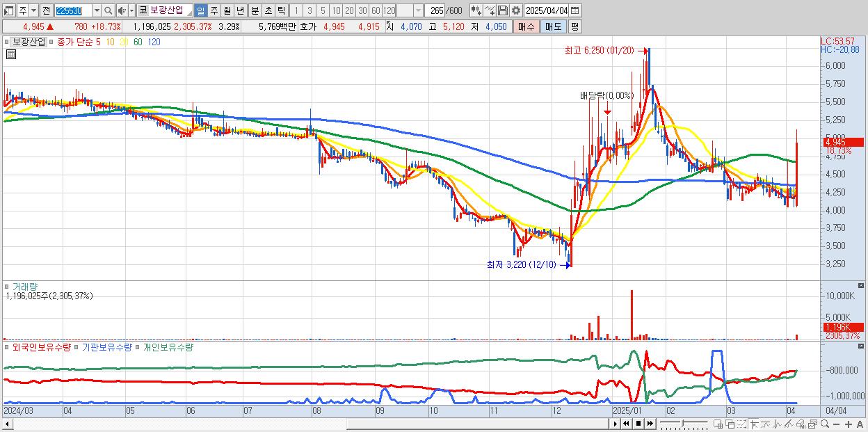Open the stock search magnifier icon
The height and width of the screenshot is (432, 868).
(x=108, y=10)
